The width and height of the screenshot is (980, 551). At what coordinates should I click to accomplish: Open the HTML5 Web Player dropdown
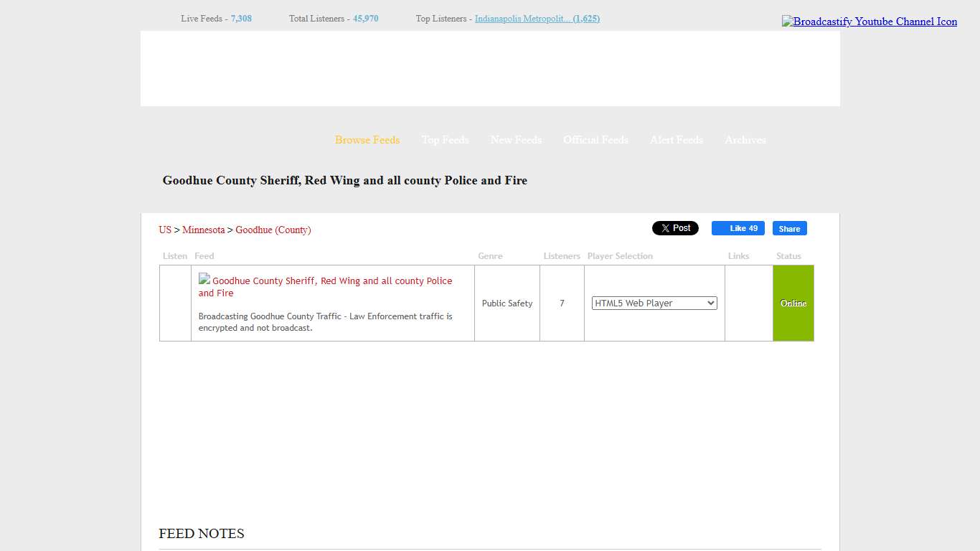coord(654,303)
